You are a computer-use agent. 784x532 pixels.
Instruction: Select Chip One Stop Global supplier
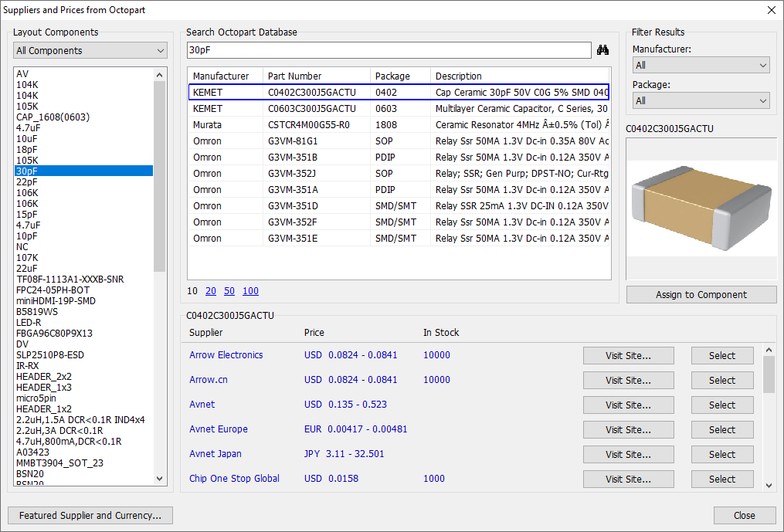722,479
